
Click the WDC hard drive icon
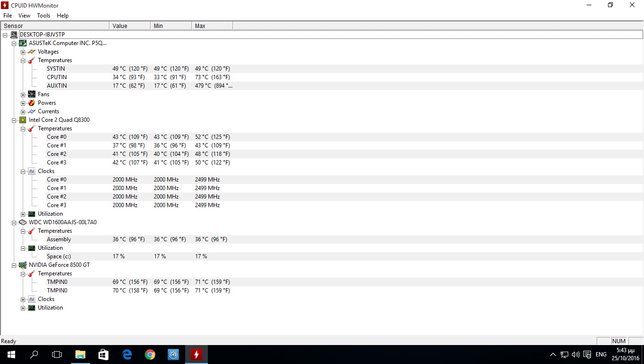pyautogui.click(x=23, y=222)
